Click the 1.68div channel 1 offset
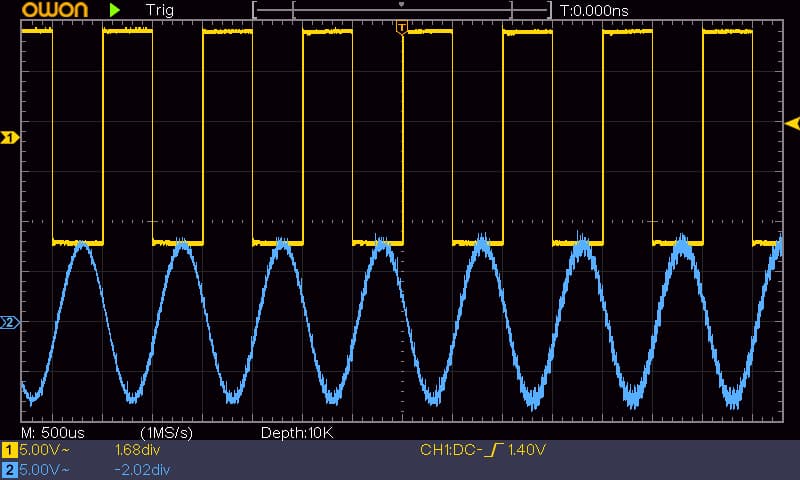This screenshot has height=480, width=800. pyautogui.click(x=137, y=450)
